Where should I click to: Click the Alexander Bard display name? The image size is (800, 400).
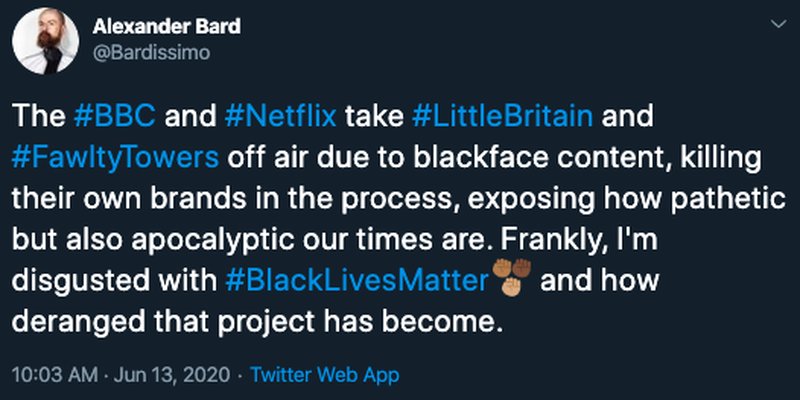pos(166,27)
